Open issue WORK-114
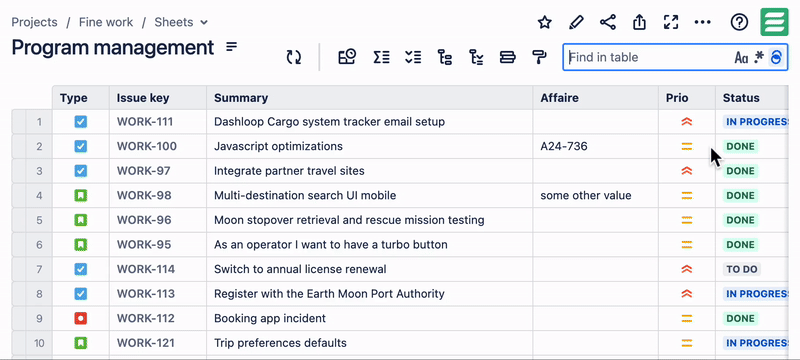Screen dimensions: 800x360 point(146,269)
